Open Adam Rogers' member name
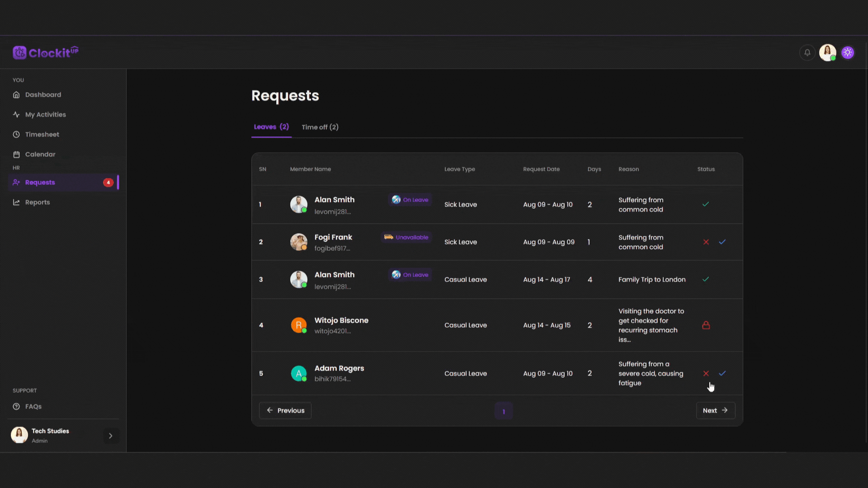The width and height of the screenshot is (868, 488). click(x=339, y=368)
